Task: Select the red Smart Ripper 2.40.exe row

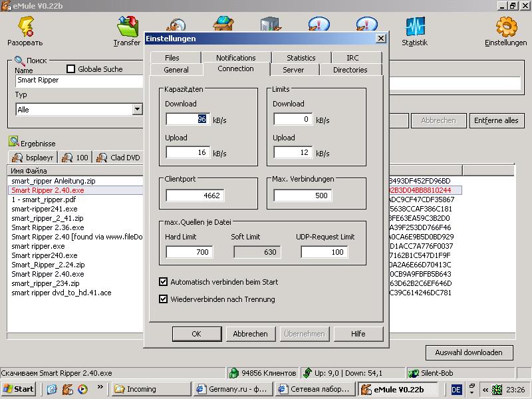Action: point(48,190)
